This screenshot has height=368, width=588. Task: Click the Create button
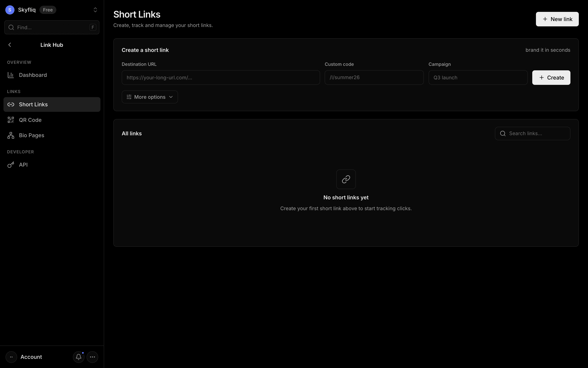[551, 77]
